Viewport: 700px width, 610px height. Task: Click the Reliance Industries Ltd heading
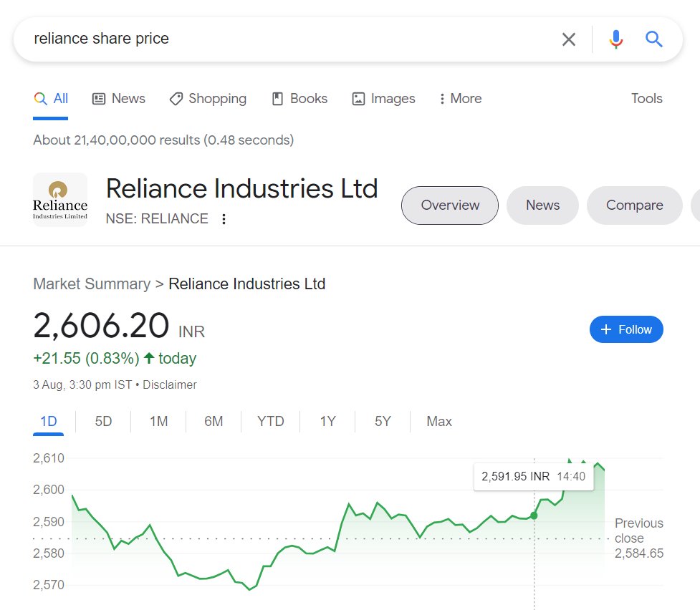tap(242, 188)
